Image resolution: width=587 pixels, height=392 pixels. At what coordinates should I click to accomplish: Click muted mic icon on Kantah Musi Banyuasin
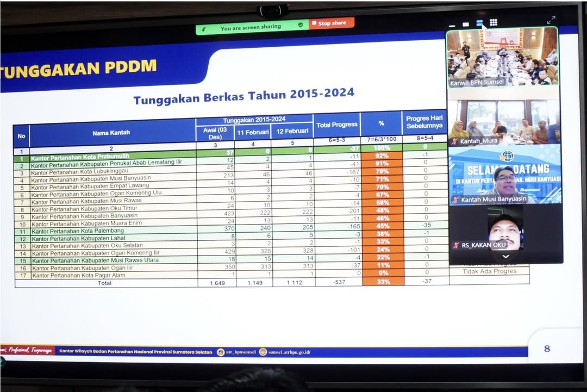tap(455, 200)
